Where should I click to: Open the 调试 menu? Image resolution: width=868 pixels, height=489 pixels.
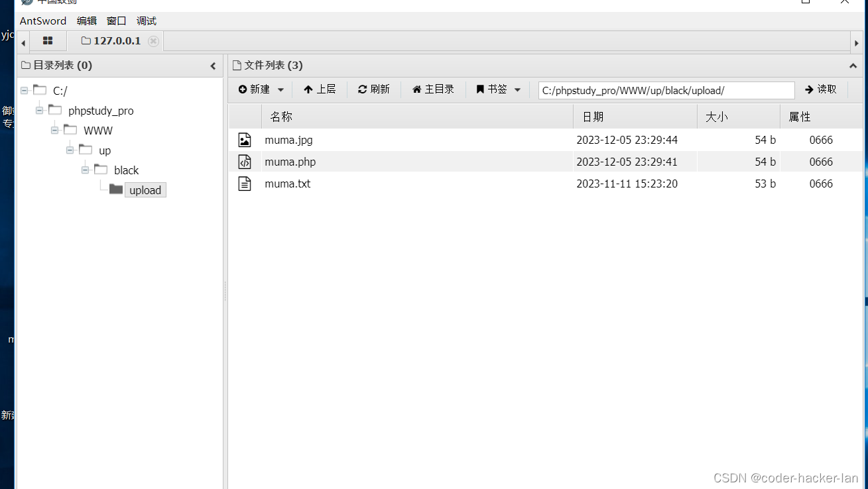147,21
